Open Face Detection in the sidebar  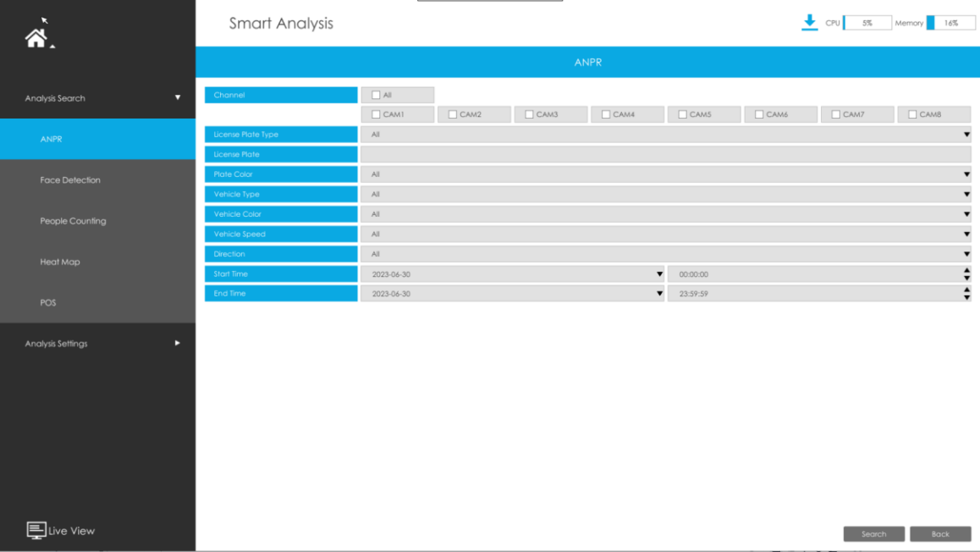tap(97, 180)
